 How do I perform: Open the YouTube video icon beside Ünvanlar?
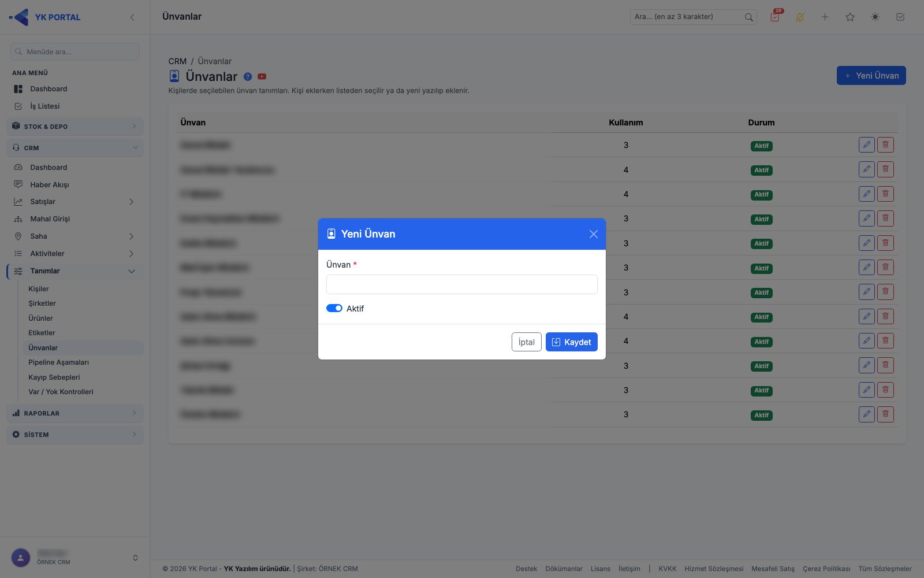click(262, 76)
